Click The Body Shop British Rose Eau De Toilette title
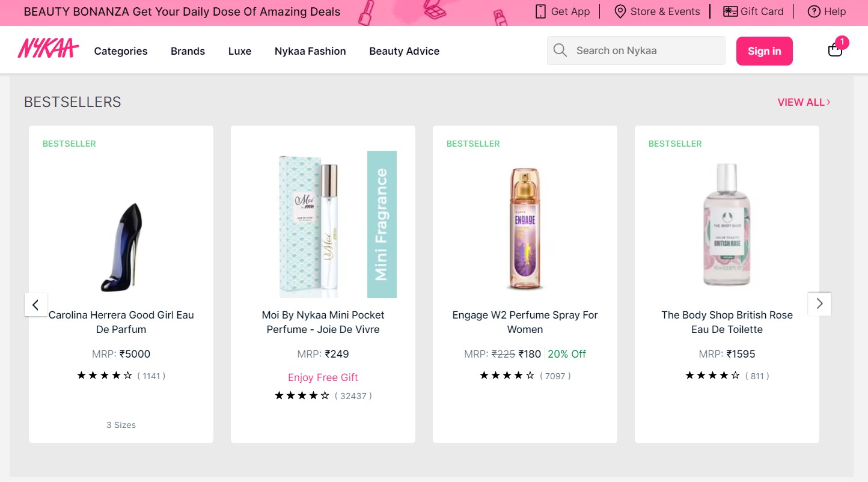Viewport: 868px width, 482px height. point(727,322)
